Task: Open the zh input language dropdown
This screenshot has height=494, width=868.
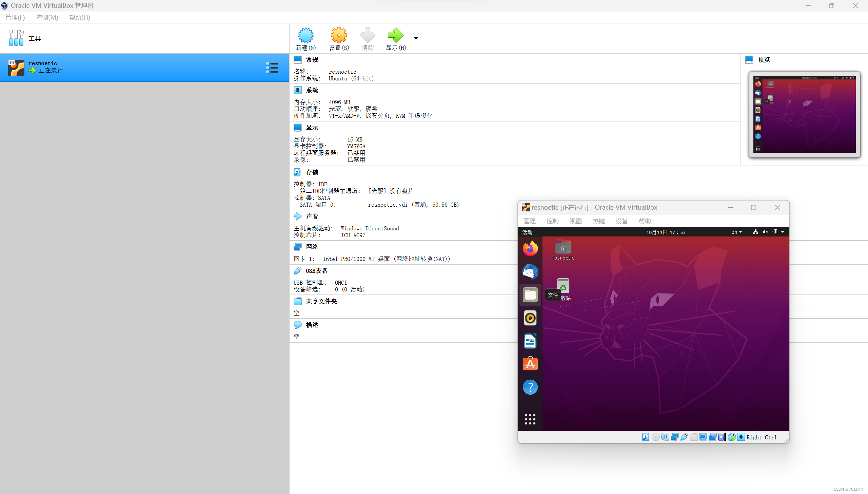Action: pos(736,232)
